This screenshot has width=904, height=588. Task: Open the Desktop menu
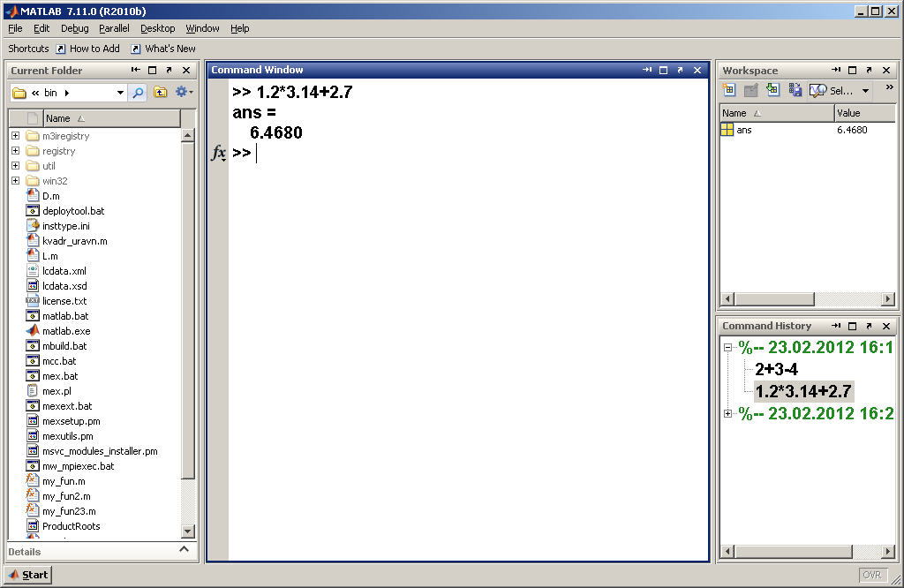[157, 28]
